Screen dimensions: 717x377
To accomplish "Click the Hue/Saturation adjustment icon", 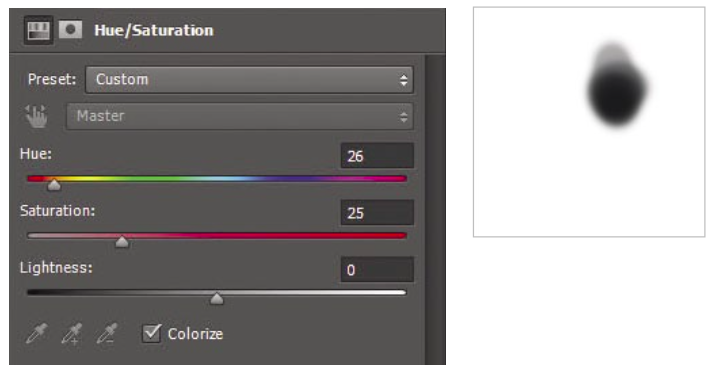I will point(38,30).
